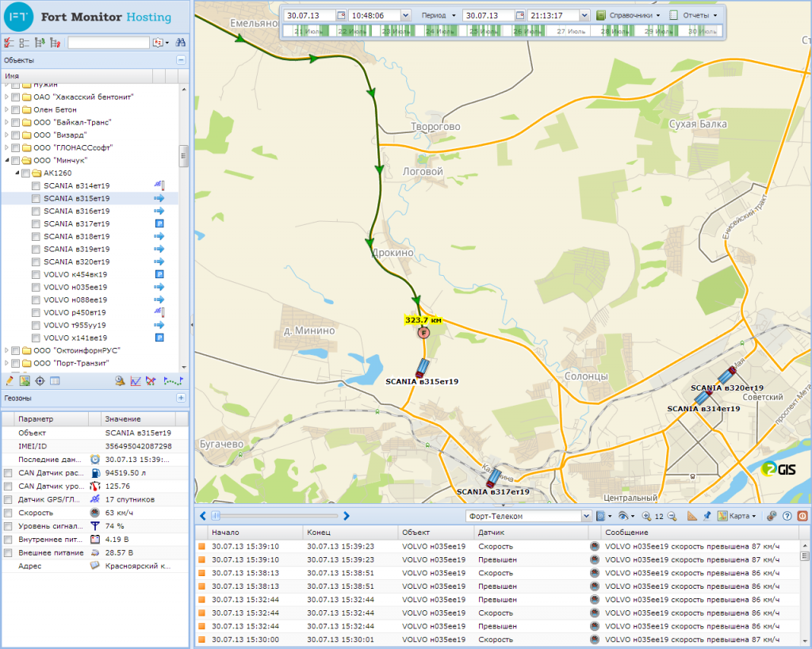Tick checkbox for SCANIA в317ет19
812x649 pixels.
pos(36,224)
